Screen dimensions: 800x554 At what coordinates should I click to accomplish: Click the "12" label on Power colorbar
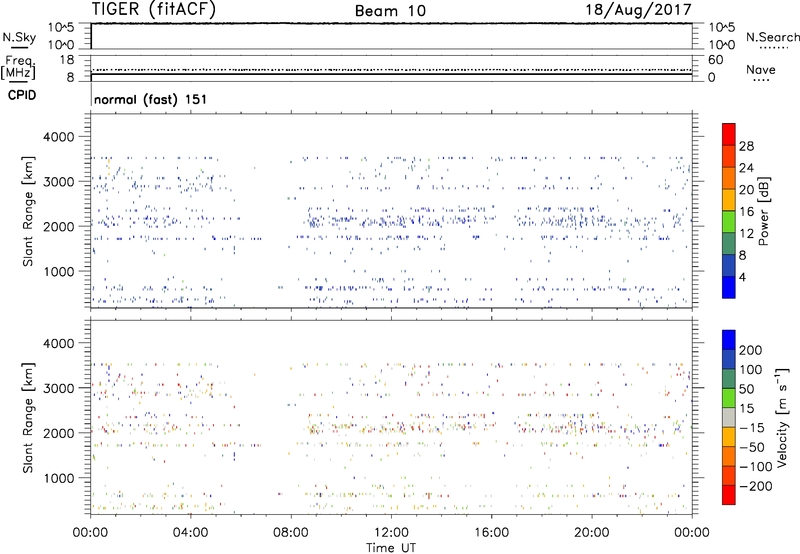746,234
